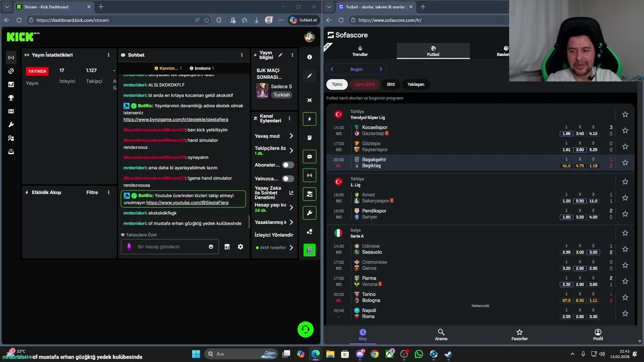Select the Bitti filter tab

391,84
